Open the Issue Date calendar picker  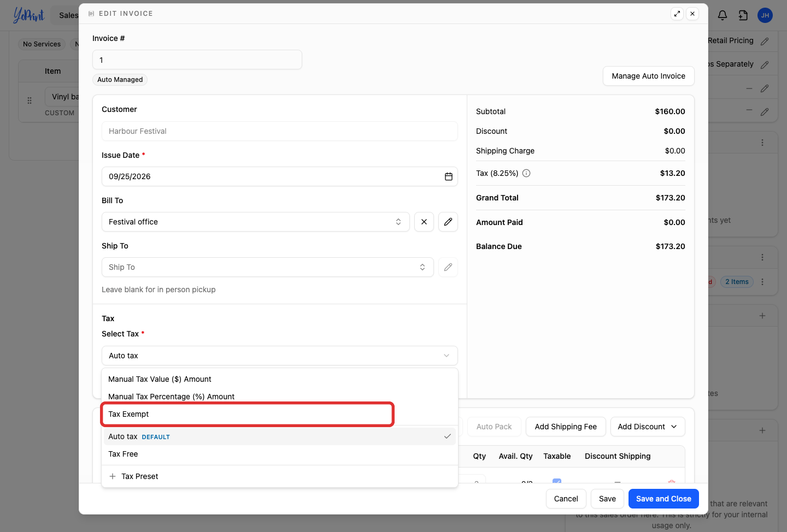[449, 176]
